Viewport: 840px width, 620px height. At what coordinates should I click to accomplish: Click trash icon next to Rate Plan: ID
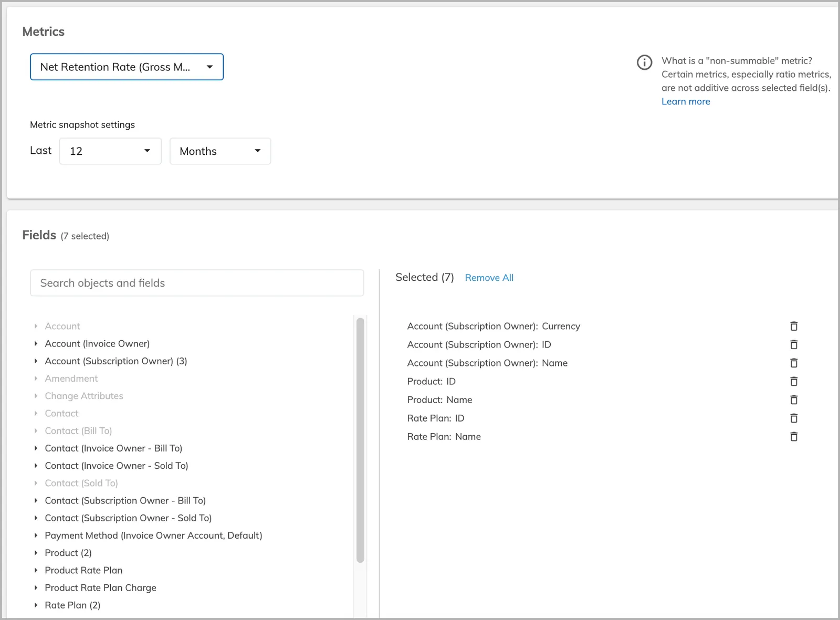pyautogui.click(x=794, y=418)
